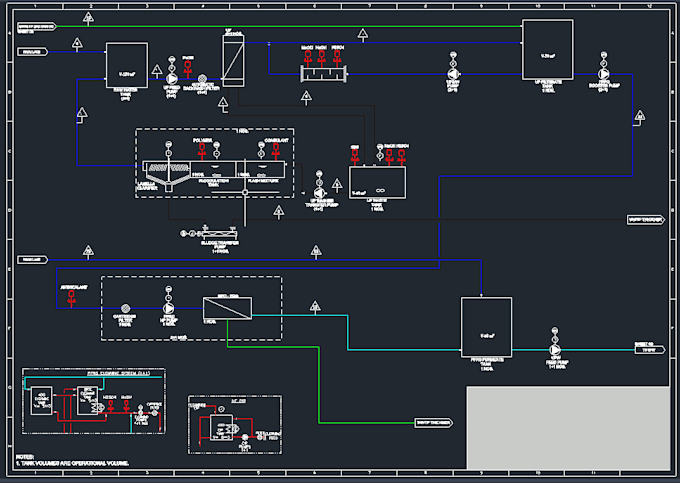680x483 pixels.
Task: Click the RO permeate tank box
Action: (486, 327)
